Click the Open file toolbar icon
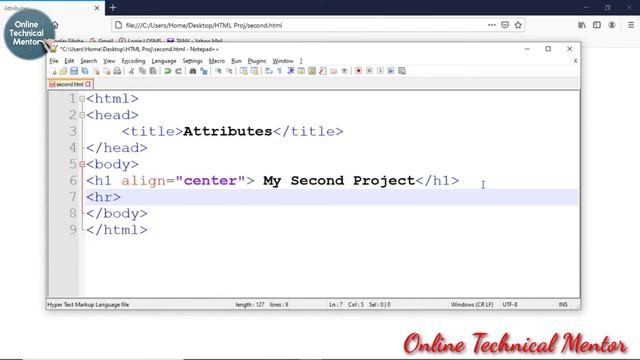 [x=63, y=71]
